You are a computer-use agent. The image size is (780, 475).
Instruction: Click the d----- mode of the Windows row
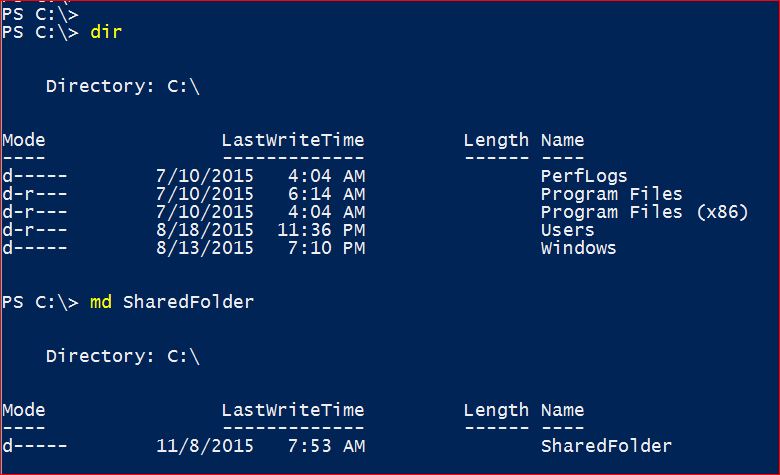click(34, 248)
